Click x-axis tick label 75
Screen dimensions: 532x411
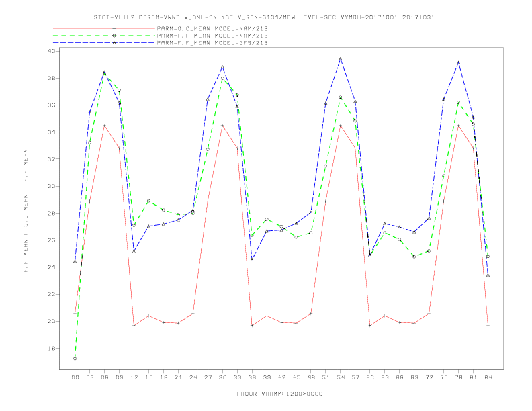[x=444, y=377]
